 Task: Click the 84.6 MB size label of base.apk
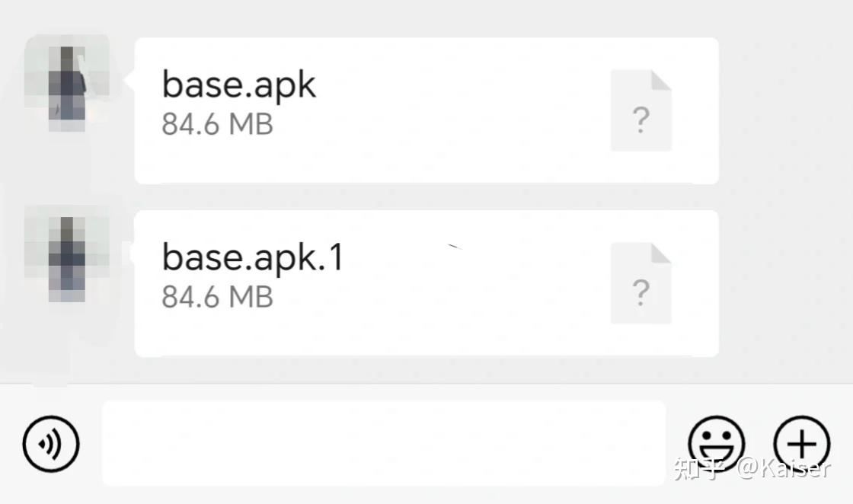tap(218, 123)
